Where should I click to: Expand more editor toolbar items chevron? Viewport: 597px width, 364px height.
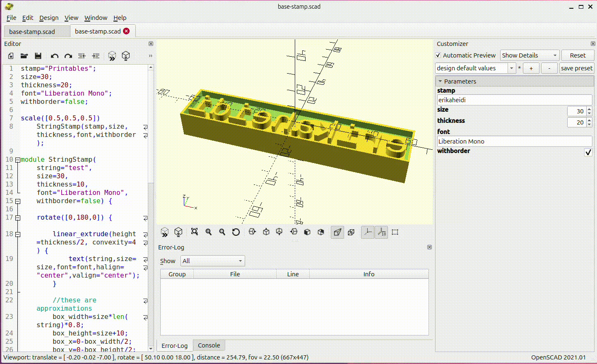150,56
